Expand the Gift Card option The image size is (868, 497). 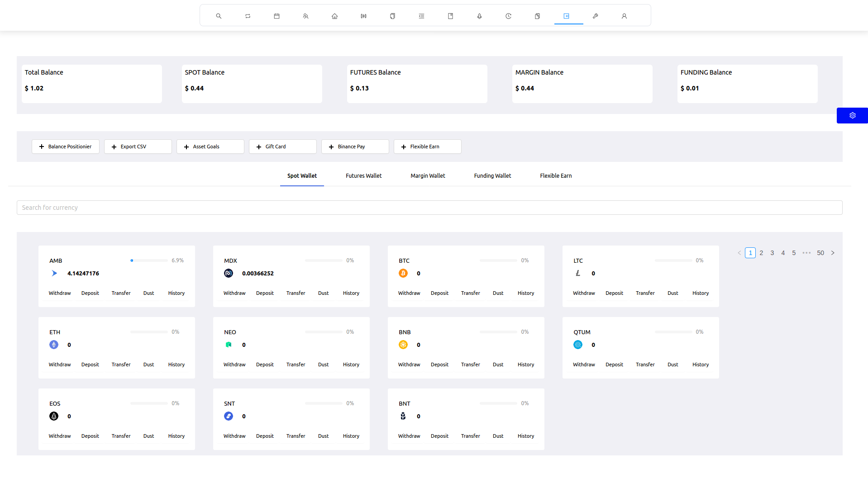[x=283, y=147]
